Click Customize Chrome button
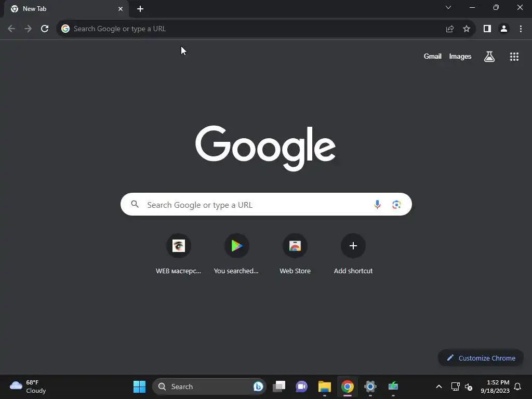 click(481, 358)
